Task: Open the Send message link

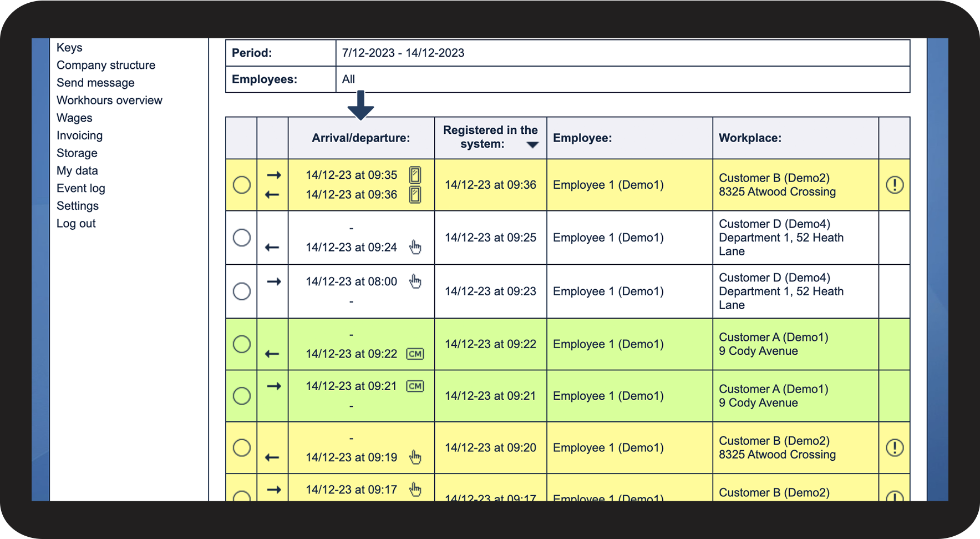Action: pos(95,83)
